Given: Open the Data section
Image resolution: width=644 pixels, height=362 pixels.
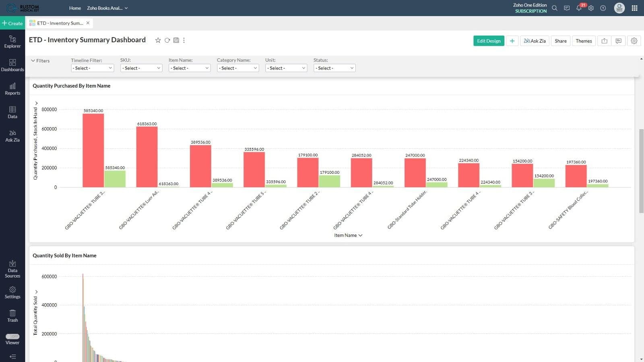Looking at the screenshot, I should tap(12, 112).
